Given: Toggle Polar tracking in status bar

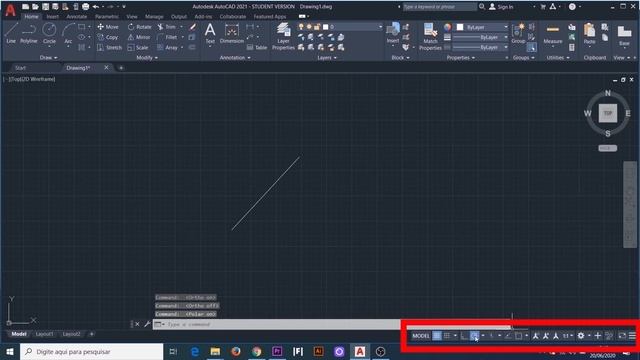Looking at the screenshot, I should tap(474, 336).
